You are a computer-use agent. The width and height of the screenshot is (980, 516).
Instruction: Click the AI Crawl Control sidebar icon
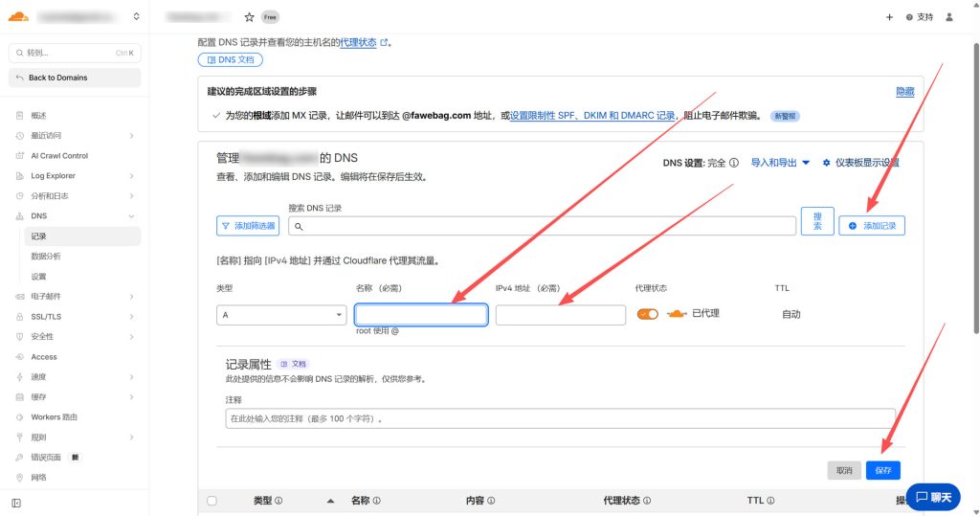click(19, 156)
